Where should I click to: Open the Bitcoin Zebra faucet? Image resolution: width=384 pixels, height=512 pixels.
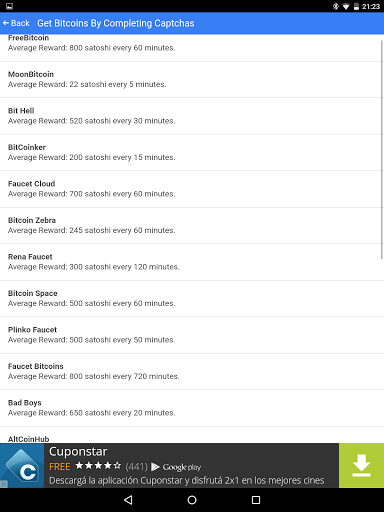click(x=192, y=226)
